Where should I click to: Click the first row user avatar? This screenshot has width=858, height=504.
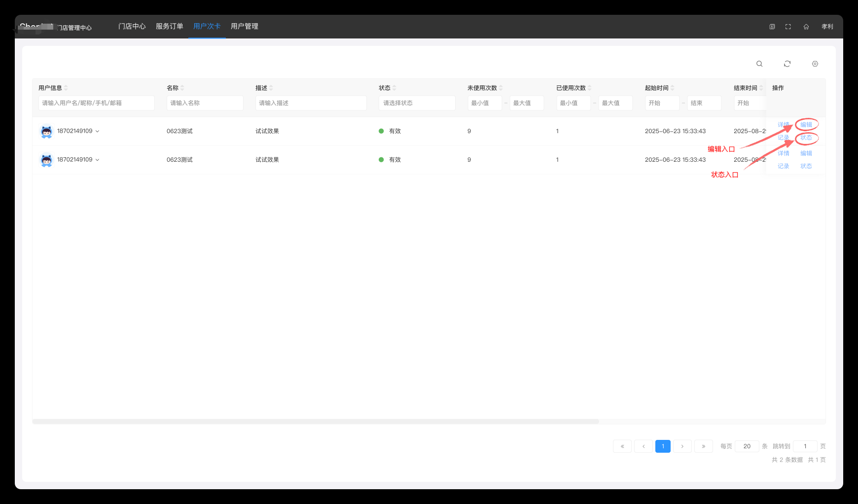[46, 131]
